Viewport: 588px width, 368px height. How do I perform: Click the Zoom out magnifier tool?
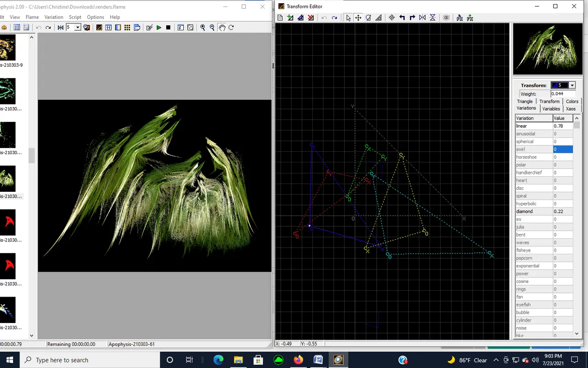212,28
